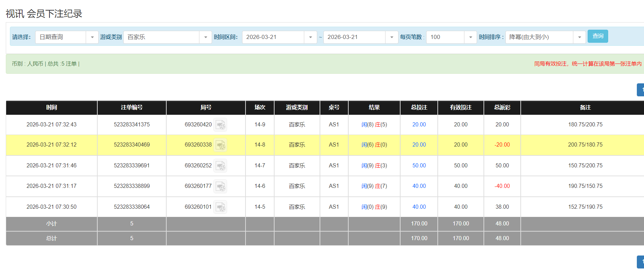Expand the 日期查询 selection dropdown

[92, 37]
